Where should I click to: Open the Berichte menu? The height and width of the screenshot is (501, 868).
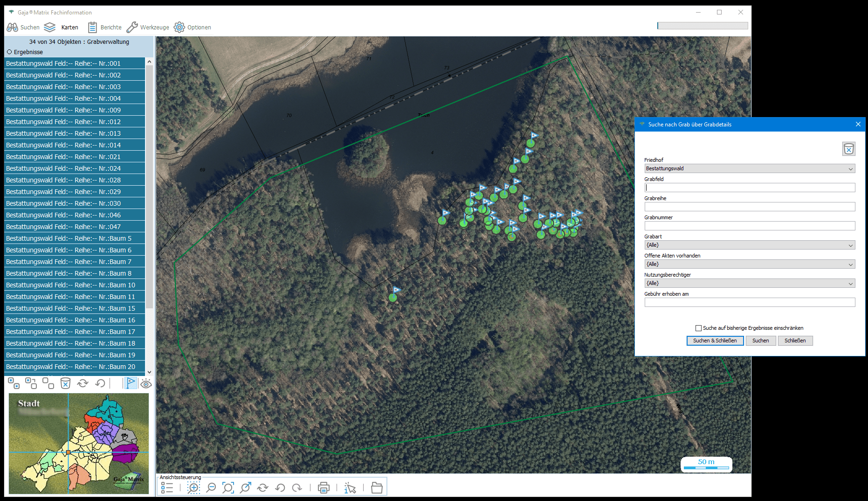pyautogui.click(x=105, y=28)
